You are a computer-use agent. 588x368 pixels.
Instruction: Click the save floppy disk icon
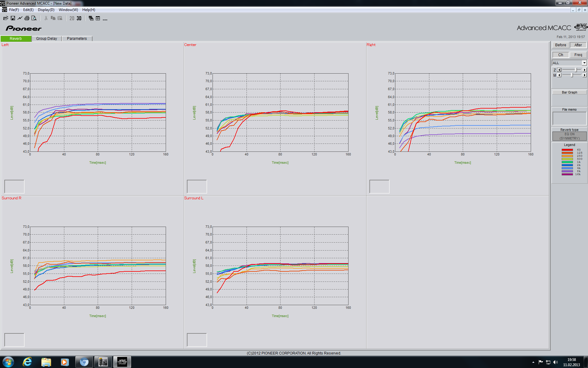coord(13,18)
